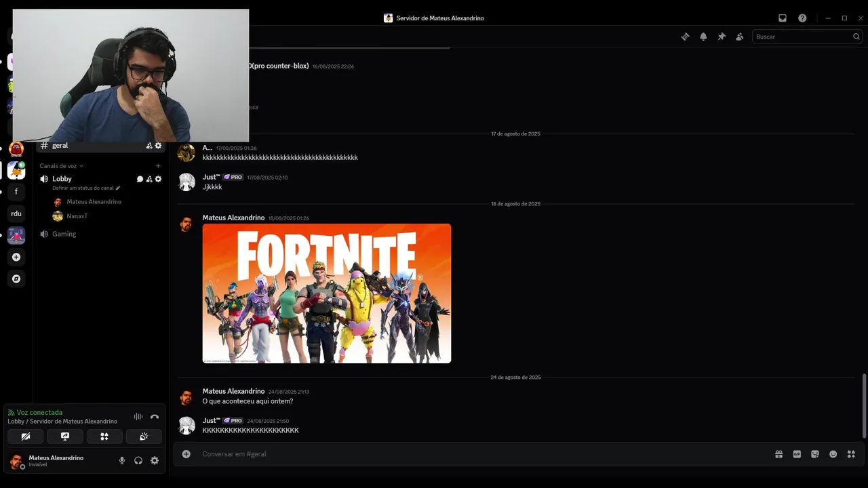Collapse the Canais de voz category
This screenshot has width=868, height=488.
(x=61, y=166)
